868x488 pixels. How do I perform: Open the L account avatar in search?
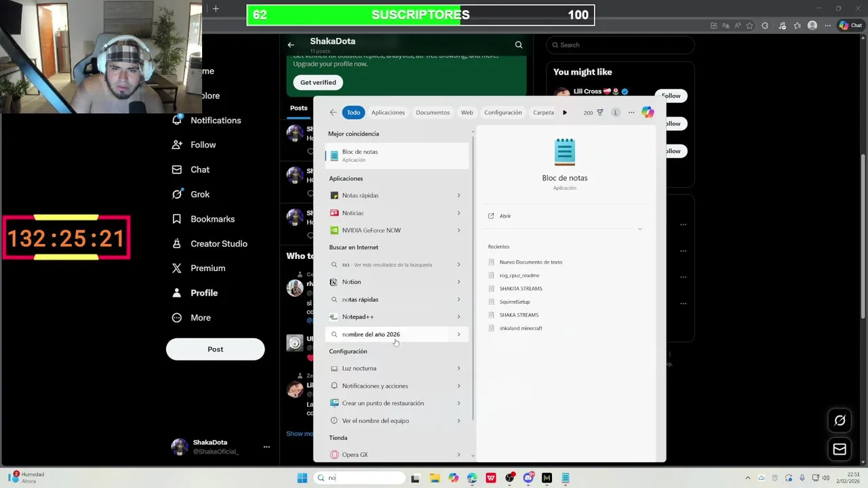(616, 113)
